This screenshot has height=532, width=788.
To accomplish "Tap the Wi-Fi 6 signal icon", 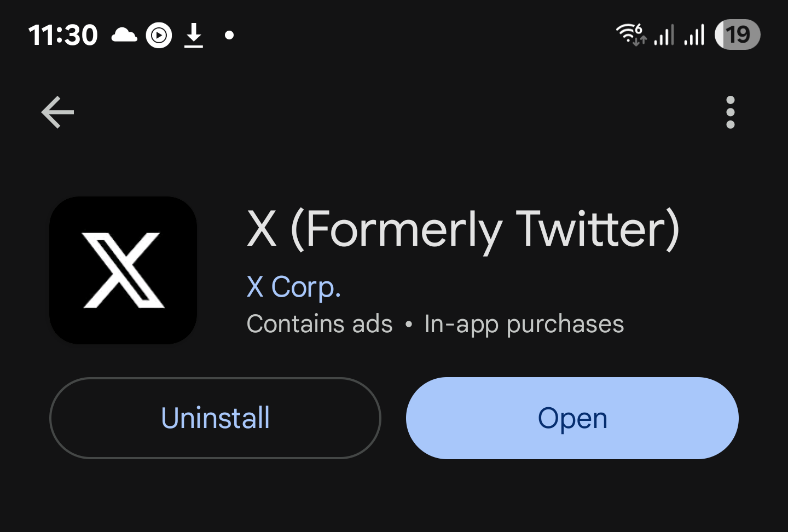I will click(631, 34).
